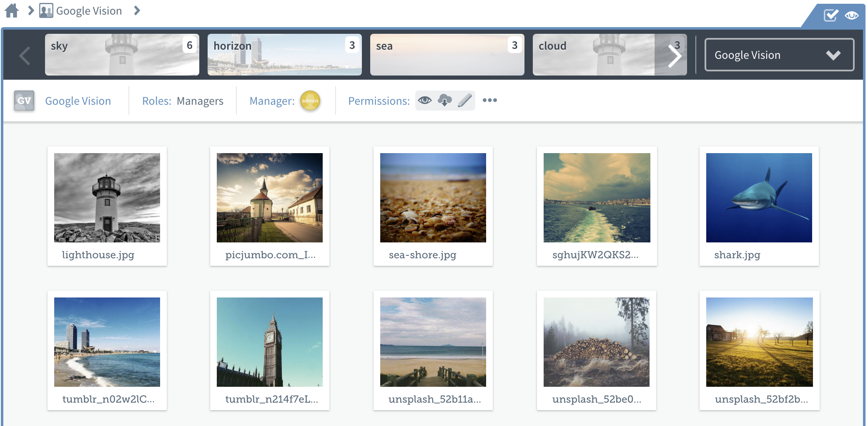Filter by sky tag
This screenshot has height=426, width=868.
pyautogui.click(x=122, y=55)
